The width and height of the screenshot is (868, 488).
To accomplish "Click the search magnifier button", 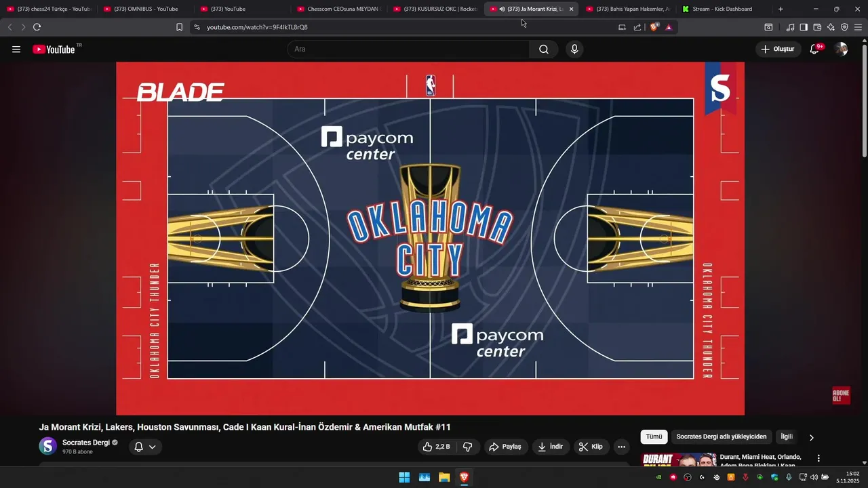I will [x=544, y=49].
